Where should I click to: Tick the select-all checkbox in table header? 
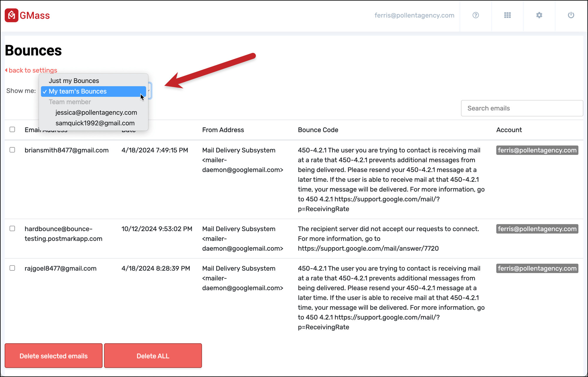click(x=12, y=129)
